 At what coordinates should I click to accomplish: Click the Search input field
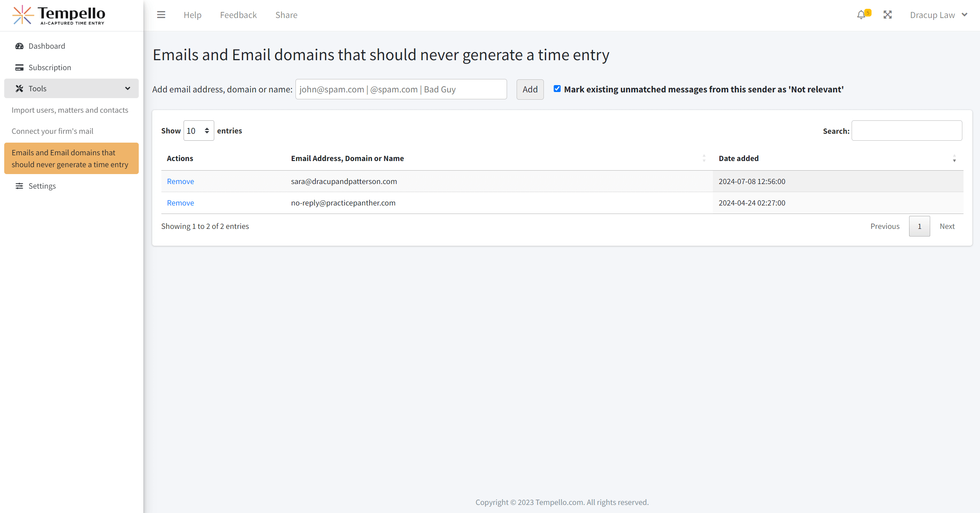(906, 131)
